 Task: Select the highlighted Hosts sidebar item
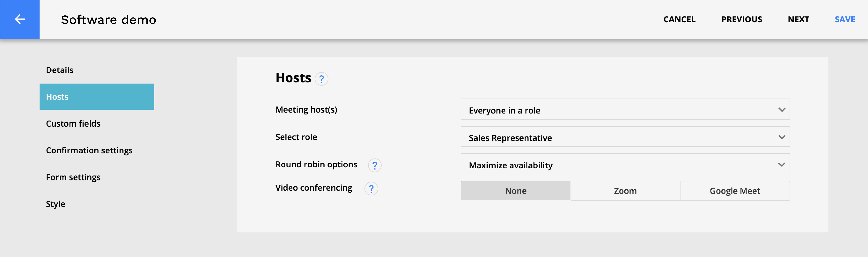(x=97, y=97)
